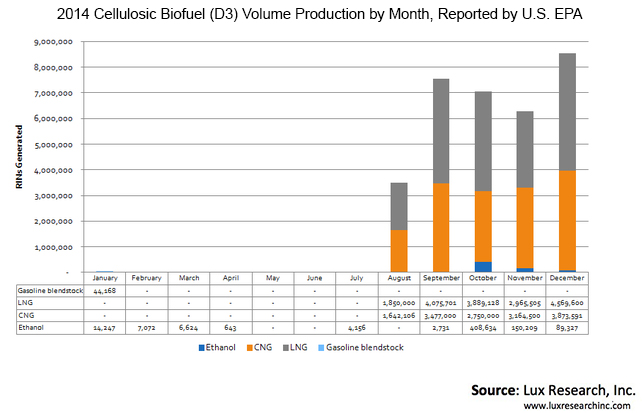Select the chart title text
The height and width of the screenshot is (413, 642).
(319, 14)
